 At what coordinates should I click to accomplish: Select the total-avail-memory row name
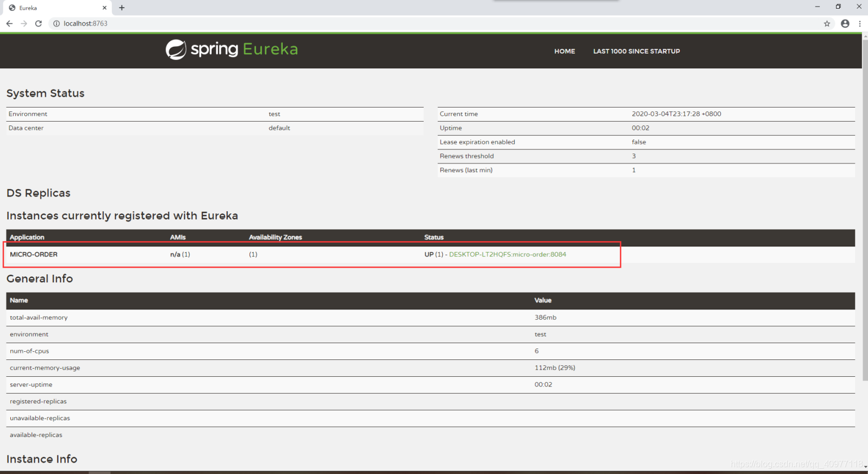[39, 318]
